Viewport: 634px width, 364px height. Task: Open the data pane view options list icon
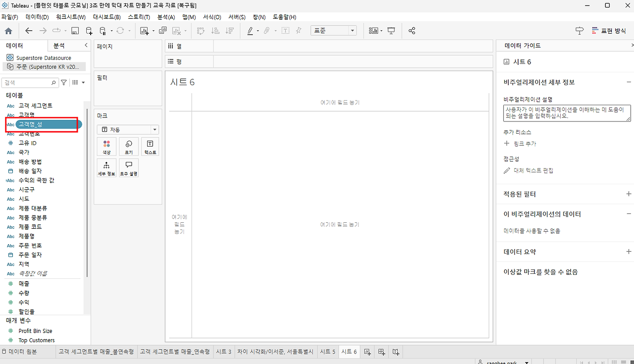[x=75, y=83]
